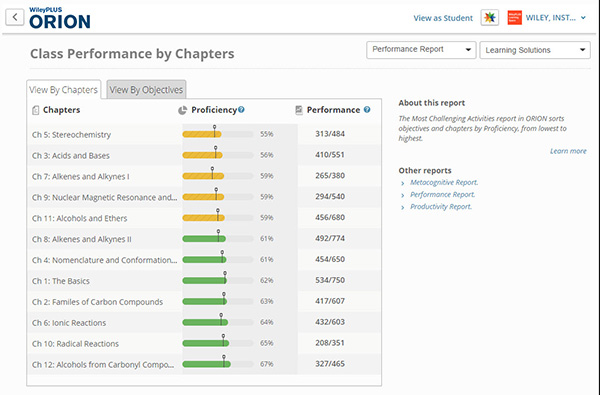600x395 pixels.
Task: Switch to View By Objectives tab
Action: pos(146,90)
